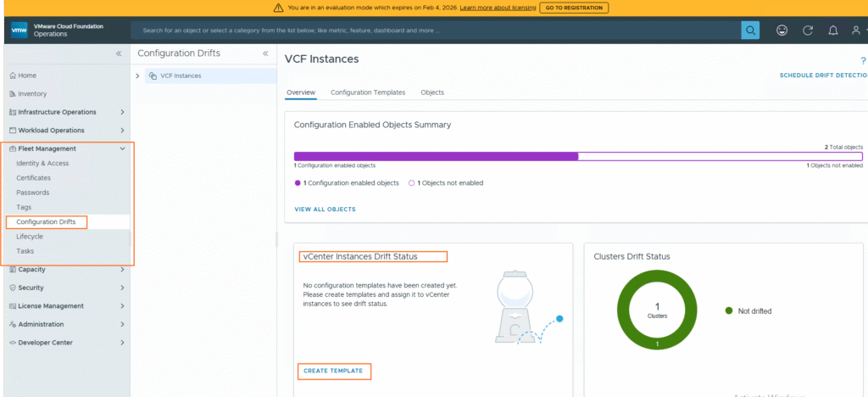This screenshot has height=397, width=868.
Task: Open the smiley feedback icon
Action: coord(782,31)
